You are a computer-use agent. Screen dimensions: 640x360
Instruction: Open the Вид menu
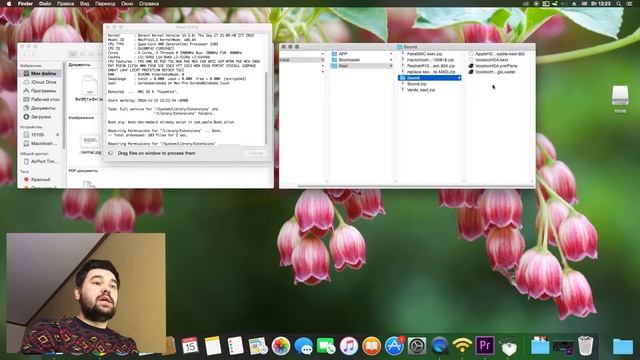[x=84, y=4]
